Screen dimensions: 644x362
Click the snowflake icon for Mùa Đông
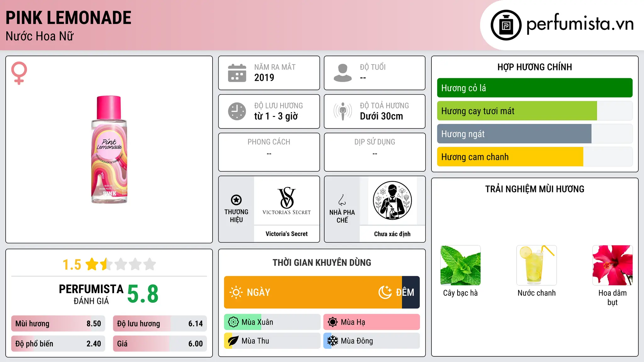(333, 341)
